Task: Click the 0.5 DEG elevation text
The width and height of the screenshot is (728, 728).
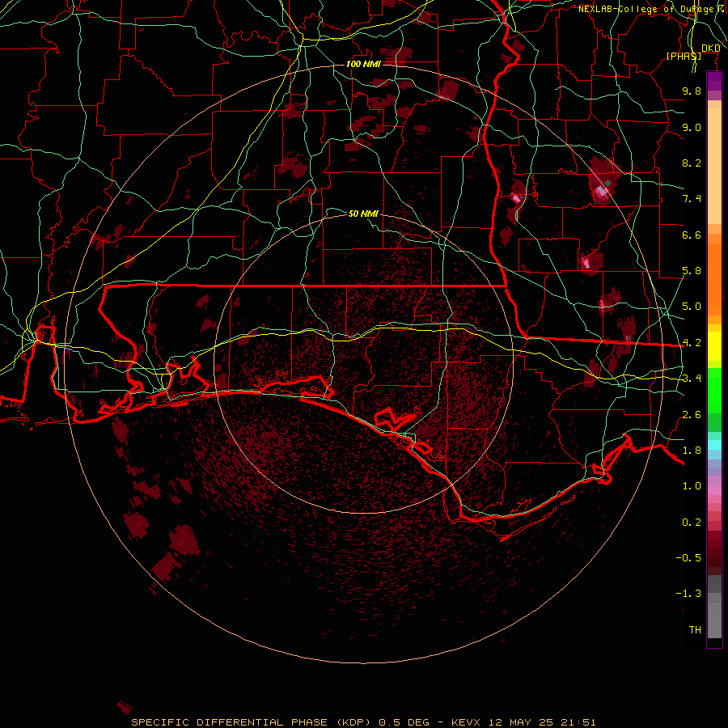Action: click(404, 722)
